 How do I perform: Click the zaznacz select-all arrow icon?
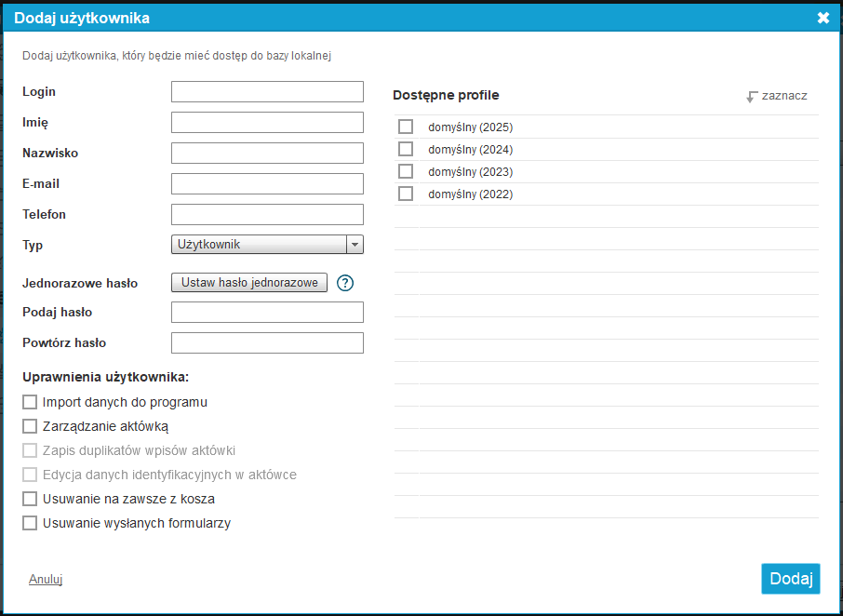(x=752, y=96)
